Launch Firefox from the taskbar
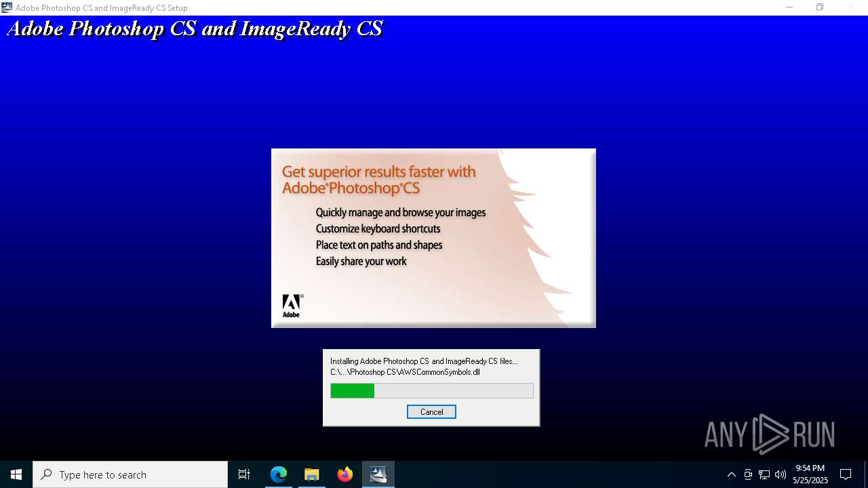The width and height of the screenshot is (868, 488). [x=345, y=474]
